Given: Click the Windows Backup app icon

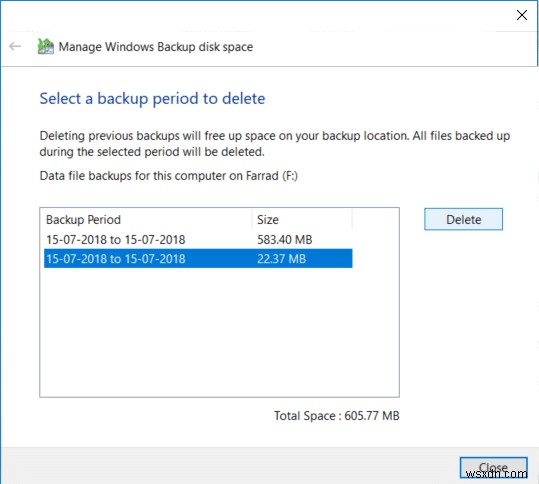Looking at the screenshot, I should click(x=45, y=46).
